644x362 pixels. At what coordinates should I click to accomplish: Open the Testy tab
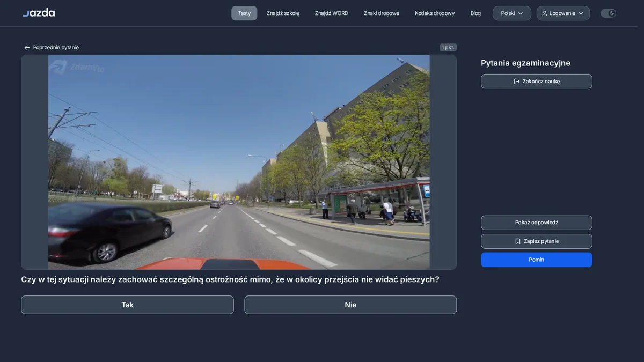pyautogui.click(x=244, y=13)
